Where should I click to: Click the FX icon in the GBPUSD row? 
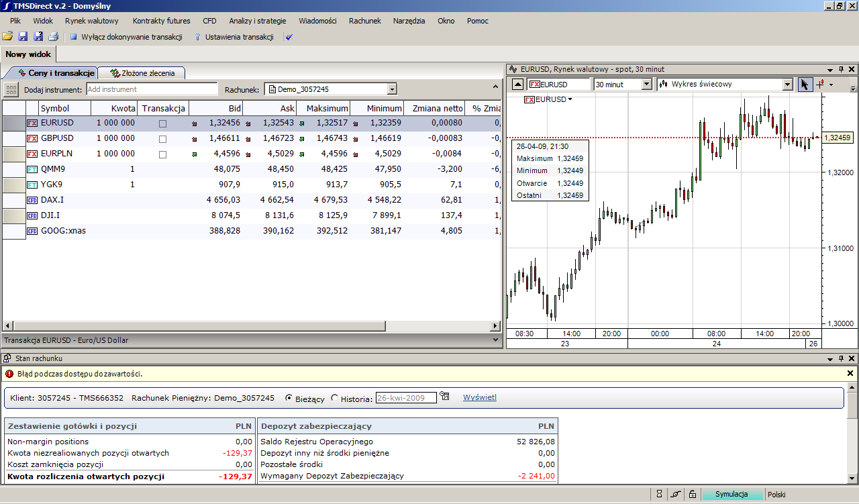coord(32,139)
